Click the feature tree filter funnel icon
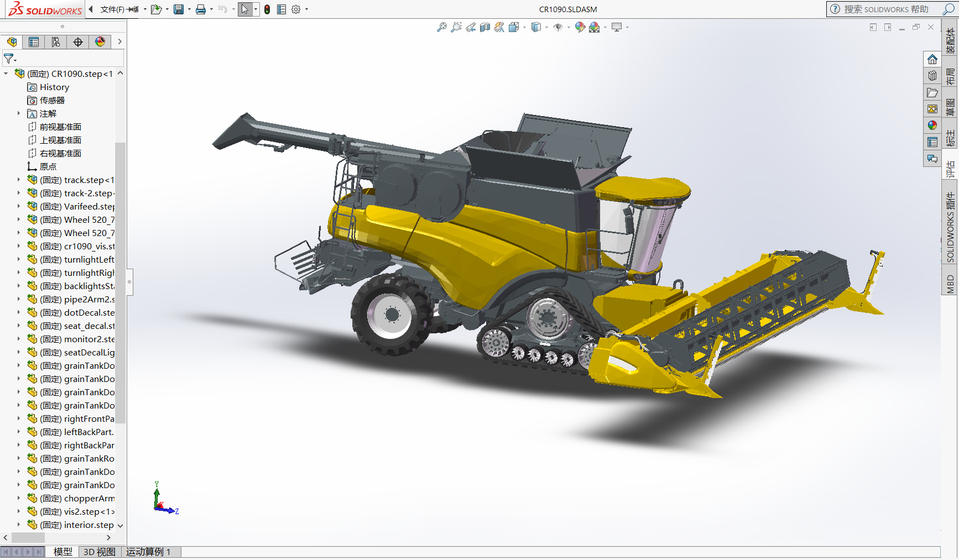This screenshot has width=959, height=560. point(9,58)
